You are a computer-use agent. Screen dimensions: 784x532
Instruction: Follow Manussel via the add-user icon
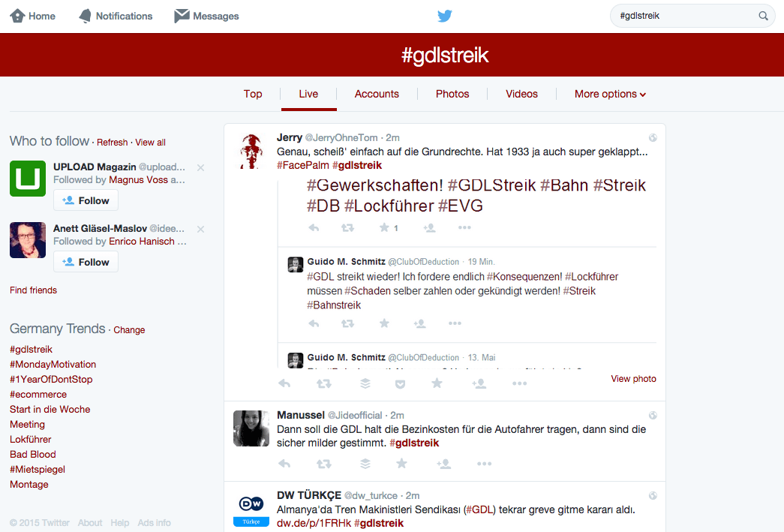(443, 464)
